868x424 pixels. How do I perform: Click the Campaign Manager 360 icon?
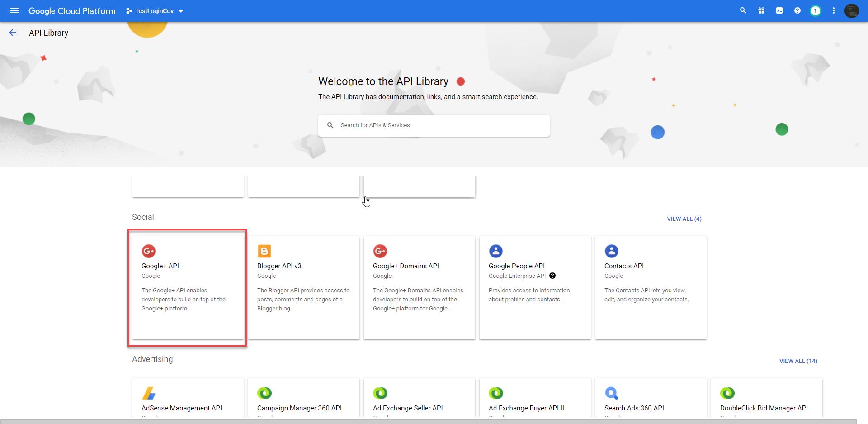(x=264, y=393)
